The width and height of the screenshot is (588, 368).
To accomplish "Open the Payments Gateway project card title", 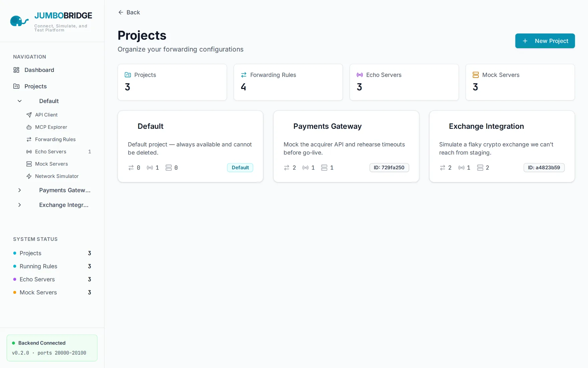I will tap(327, 126).
